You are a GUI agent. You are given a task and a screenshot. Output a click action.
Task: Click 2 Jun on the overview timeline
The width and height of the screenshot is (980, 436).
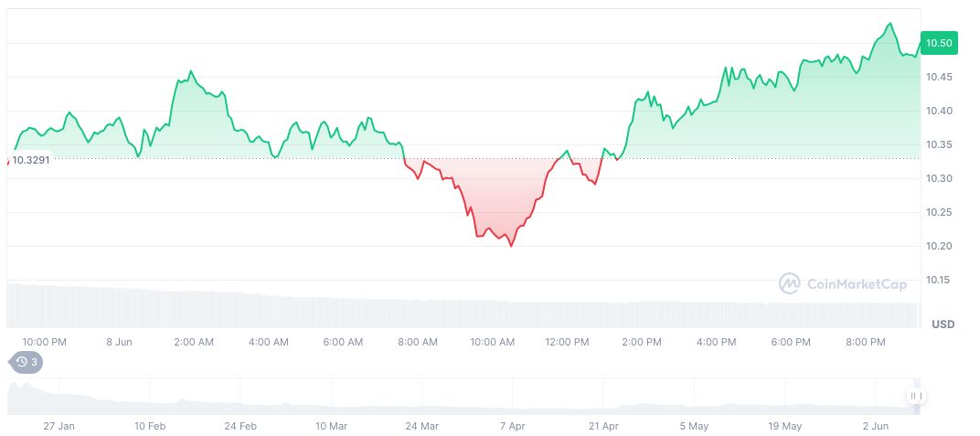876,426
